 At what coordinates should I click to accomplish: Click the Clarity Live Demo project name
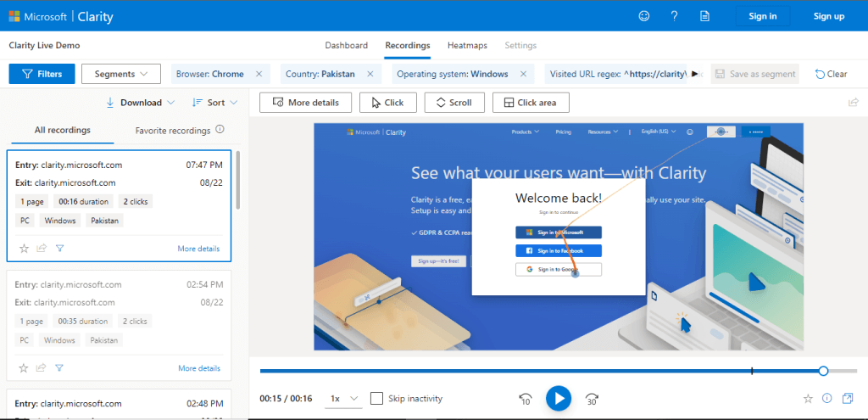[44, 46]
